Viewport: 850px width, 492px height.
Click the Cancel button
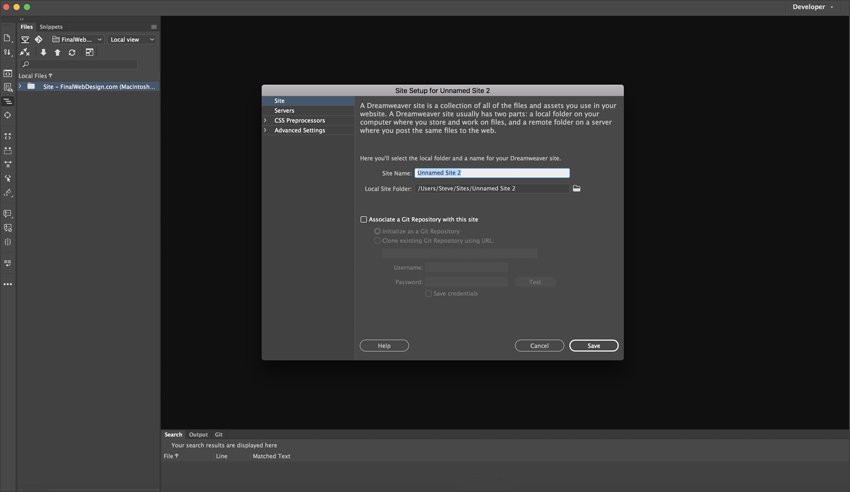click(x=539, y=346)
